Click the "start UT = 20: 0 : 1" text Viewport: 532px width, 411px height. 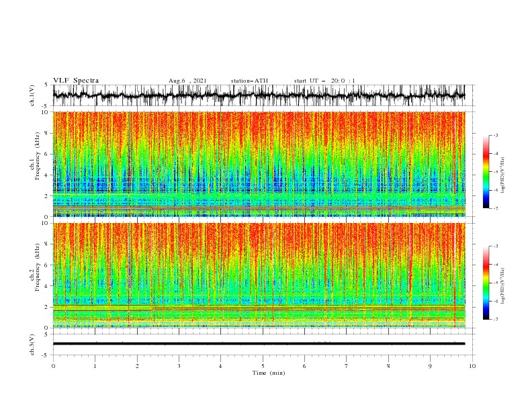pyautogui.click(x=324, y=81)
